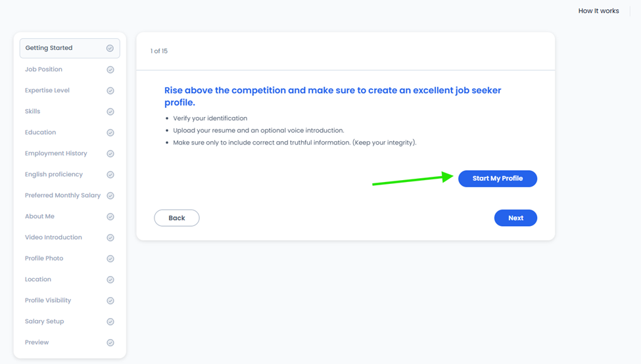Click the Preview step check icon

(110, 343)
